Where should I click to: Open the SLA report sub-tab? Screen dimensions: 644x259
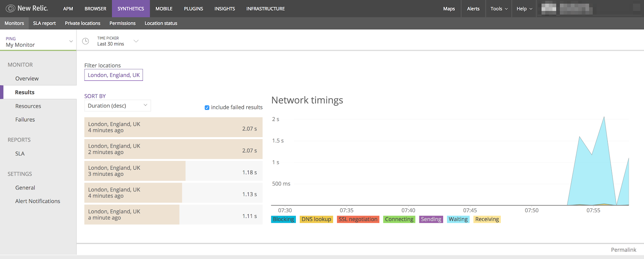(x=44, y=23)
